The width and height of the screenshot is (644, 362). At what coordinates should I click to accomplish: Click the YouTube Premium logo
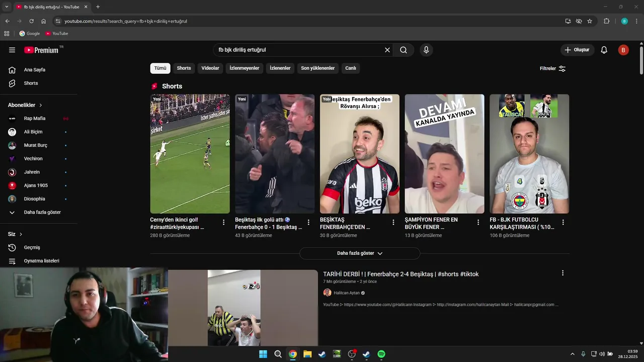click(x=42, y=50)
